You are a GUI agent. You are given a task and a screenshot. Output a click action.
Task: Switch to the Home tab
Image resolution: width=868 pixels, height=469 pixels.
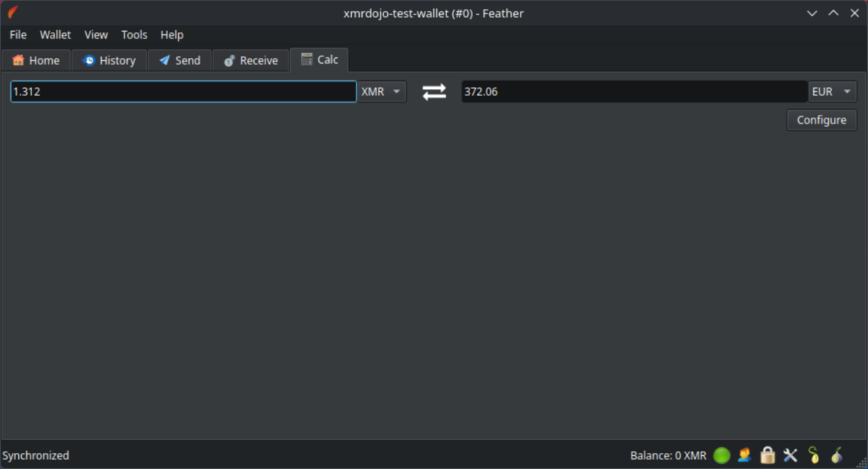[36, 60]
